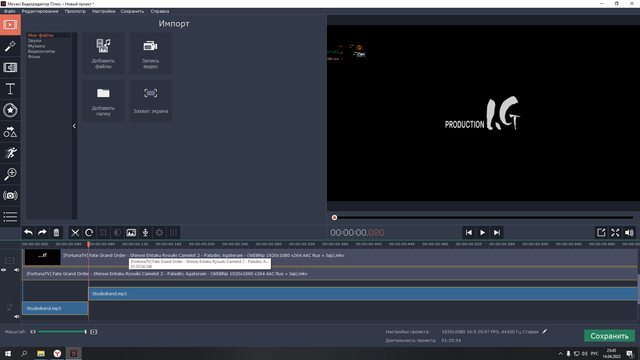The width and height of the screenshot is (640, 360).
Task: Click the zoom out timeline icon
Action: [33, 332]
